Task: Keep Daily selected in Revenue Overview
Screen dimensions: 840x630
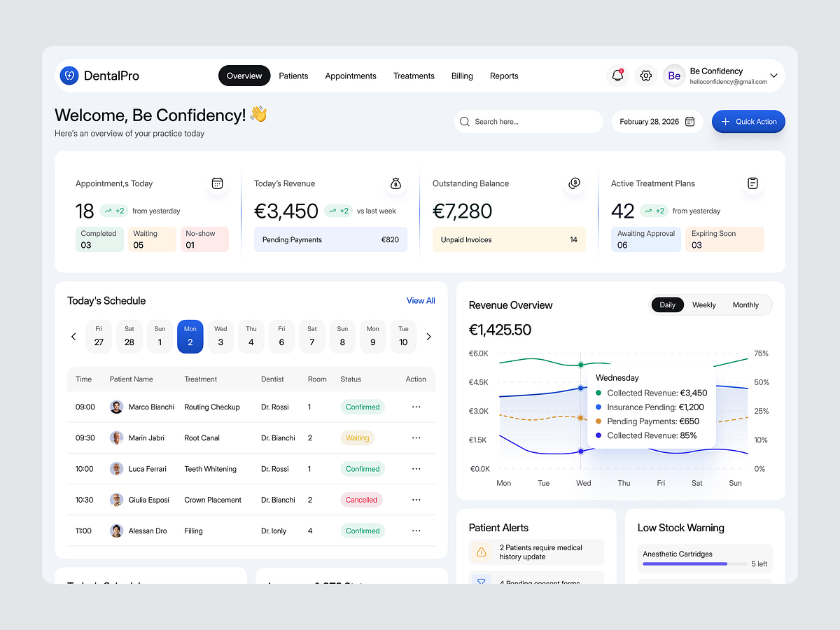Action: (667, 304)
